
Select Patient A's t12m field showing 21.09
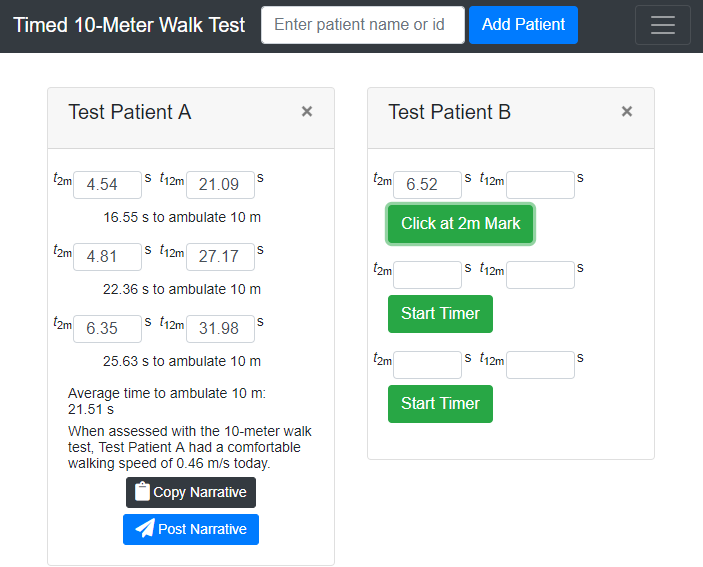(220, 184)
